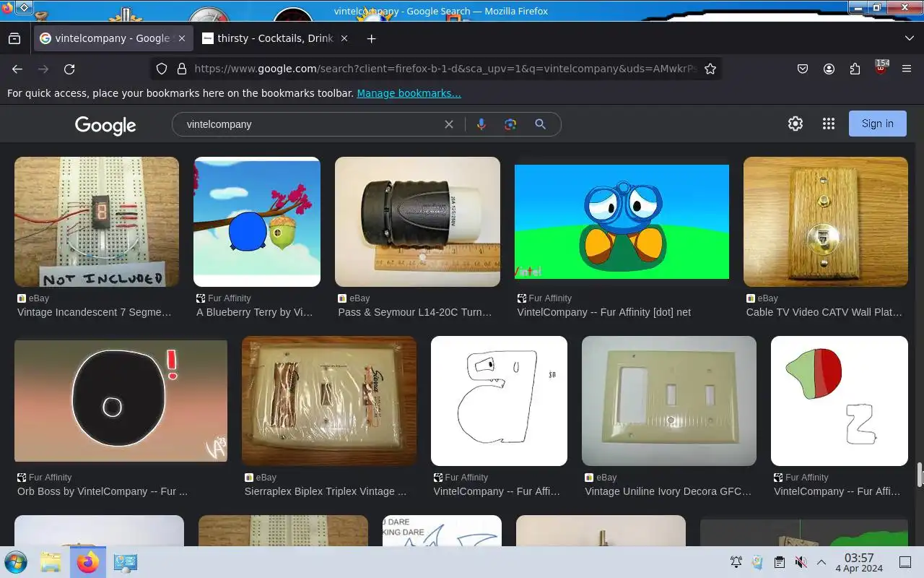This screenshot has height=578, width=924.
Task: Click the page's vertical scrollbar handle
Action: point(920,475)
